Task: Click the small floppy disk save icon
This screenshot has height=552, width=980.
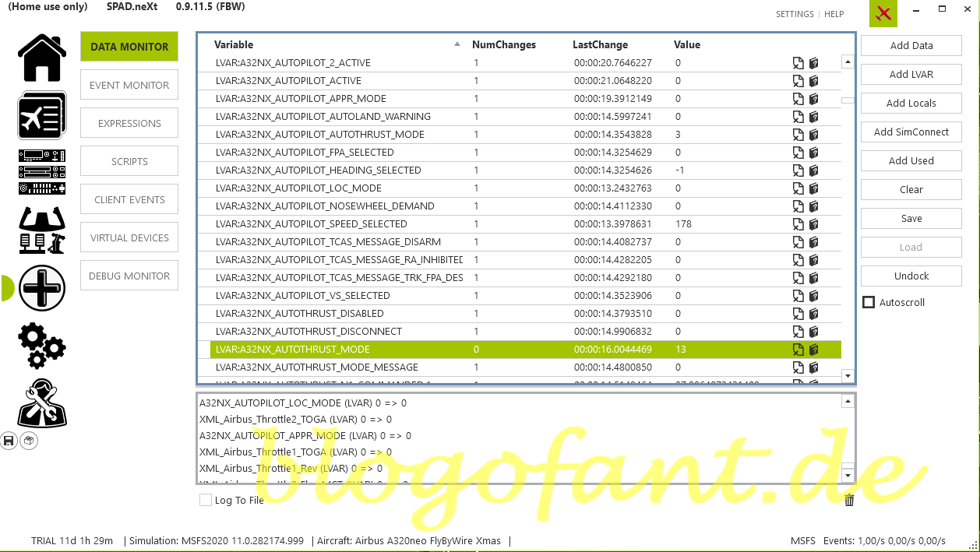Action: [9, 441]
